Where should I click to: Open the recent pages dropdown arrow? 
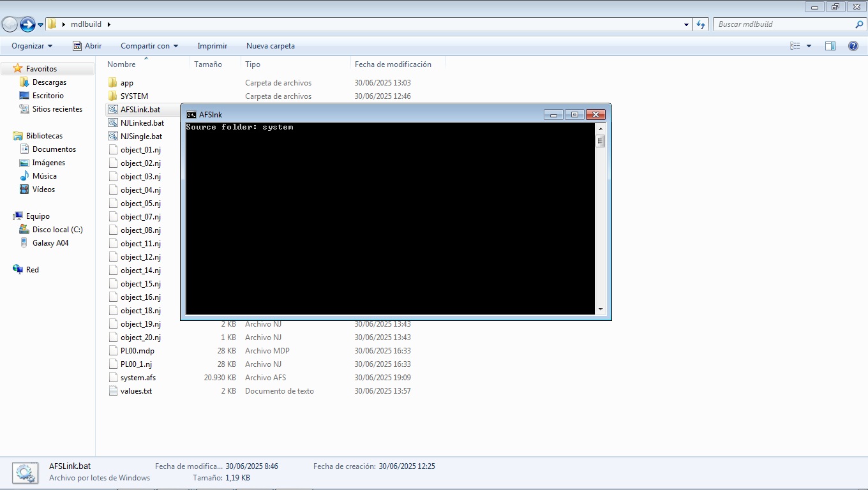41,25
